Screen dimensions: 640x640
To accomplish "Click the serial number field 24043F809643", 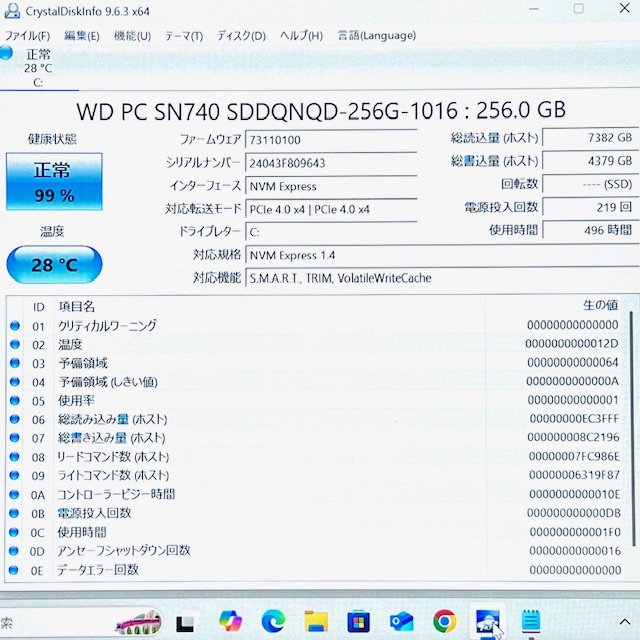I will click(x=331, y=163).
